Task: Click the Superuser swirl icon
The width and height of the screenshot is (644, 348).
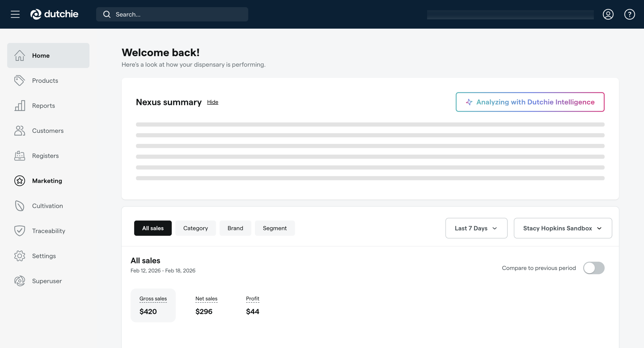Action: point(20,281)
